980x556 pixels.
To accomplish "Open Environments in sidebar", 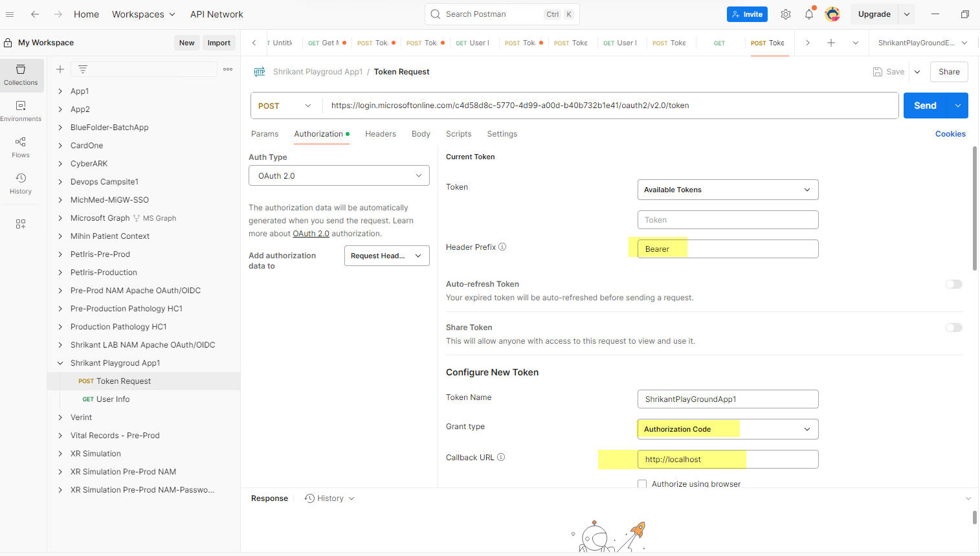I will tap(21, 111).
